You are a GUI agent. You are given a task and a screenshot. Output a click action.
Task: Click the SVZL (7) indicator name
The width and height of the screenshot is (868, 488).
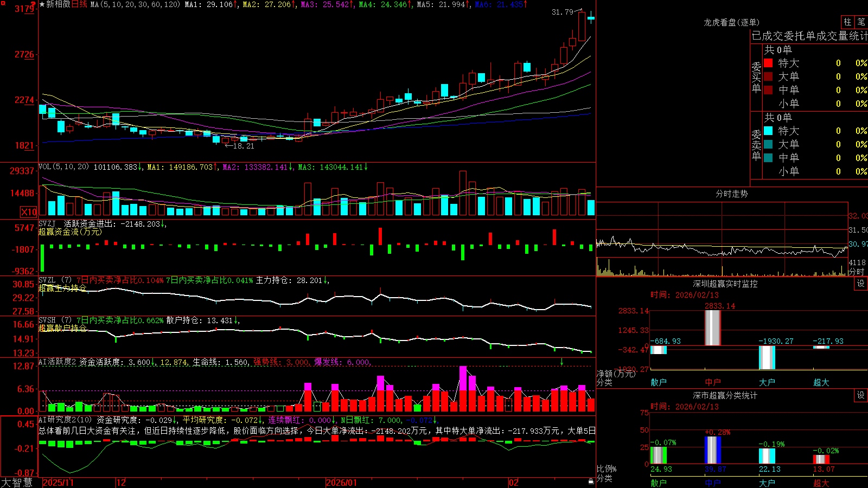pyautogui.click(x=55, y=280)
